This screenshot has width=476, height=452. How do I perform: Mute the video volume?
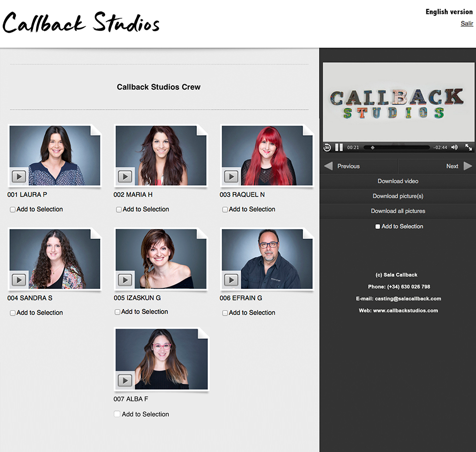coord(454,147)
